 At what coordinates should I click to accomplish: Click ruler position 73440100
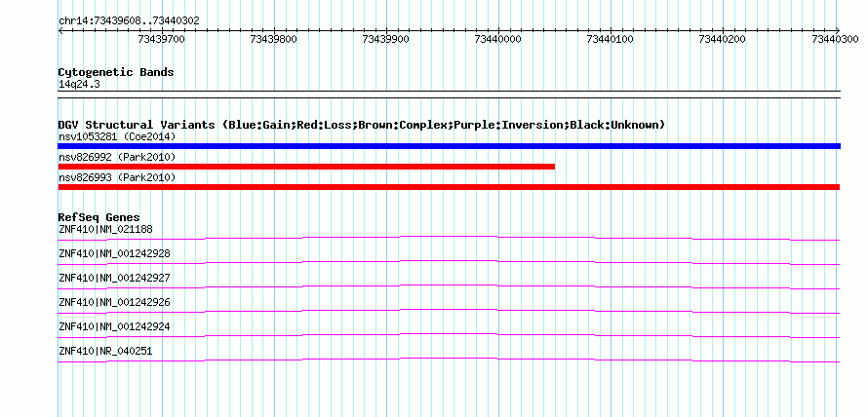610,39
